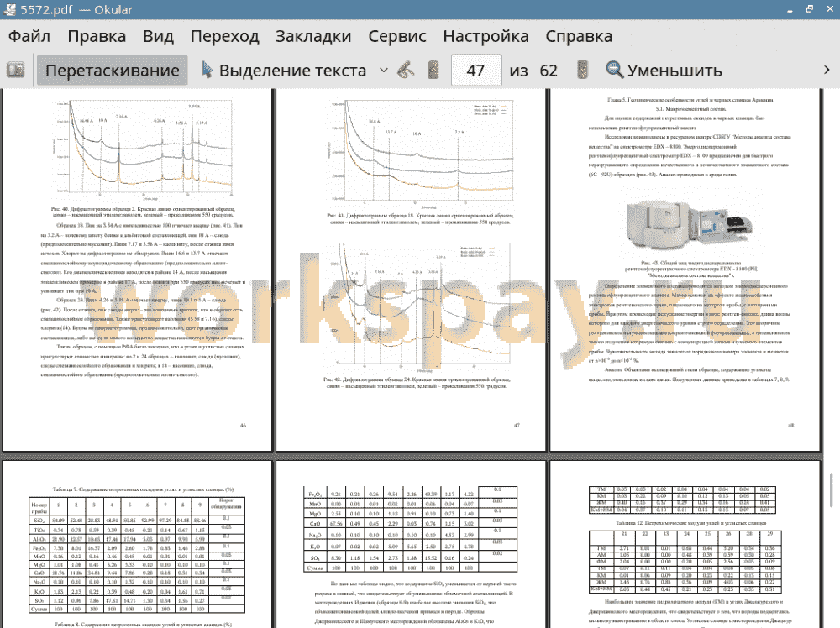This screenshot has width=840, height=628.
Task: Click the spectrometer image on page 48
Action: pos(689,223)
